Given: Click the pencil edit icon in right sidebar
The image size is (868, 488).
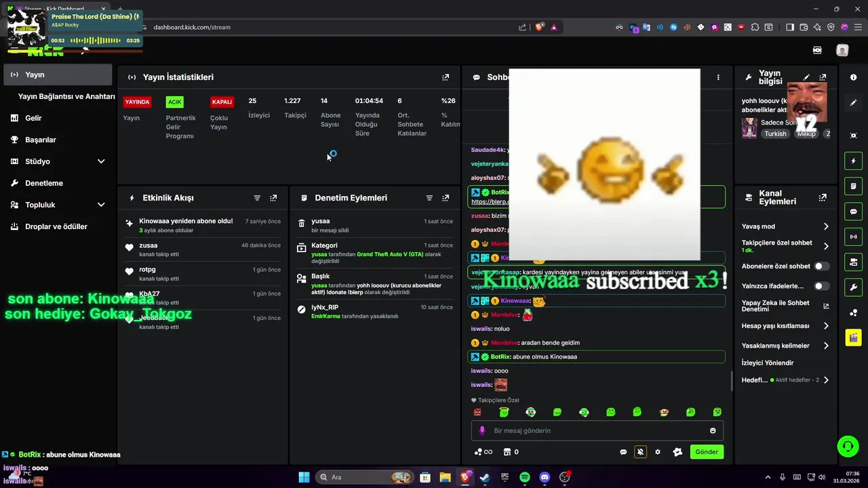Looking at the screenshot, I should click(x=853, y=103).
